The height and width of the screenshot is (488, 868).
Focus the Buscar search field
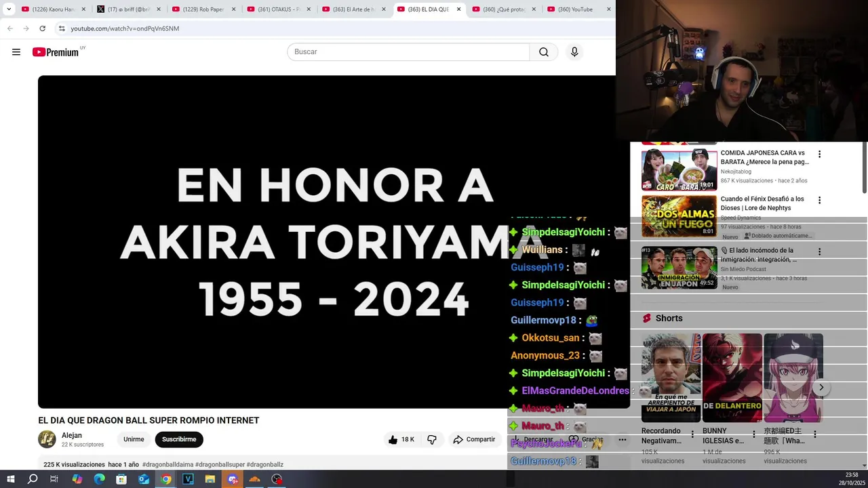coord(408,52)
